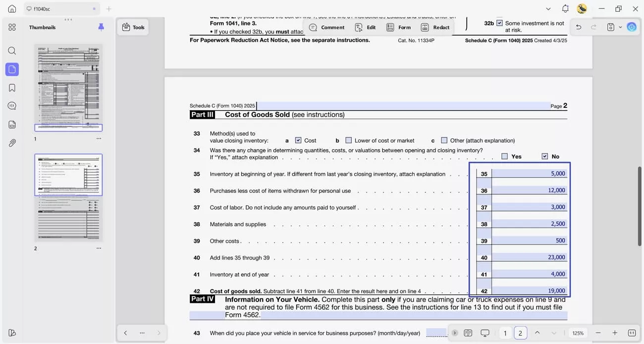This screenshot has height=344, width=644.
Task: Expand page 1 thumbnail options menu
Action: point(99,139)
